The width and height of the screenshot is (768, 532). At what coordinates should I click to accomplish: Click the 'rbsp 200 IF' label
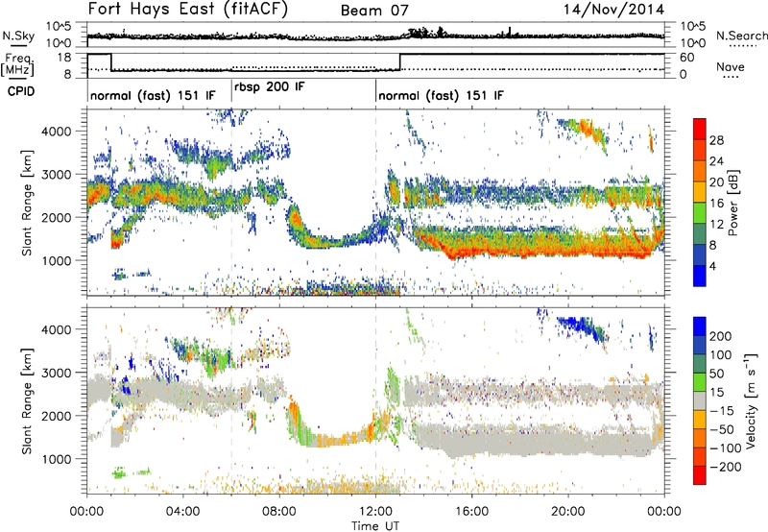[270, 87]
